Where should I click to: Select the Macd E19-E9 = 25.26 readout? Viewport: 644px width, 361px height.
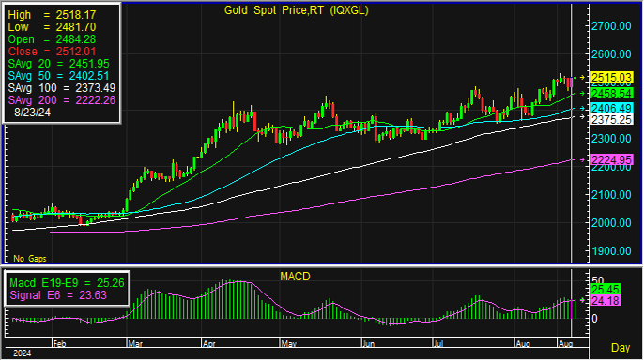(x=67, y=283)
